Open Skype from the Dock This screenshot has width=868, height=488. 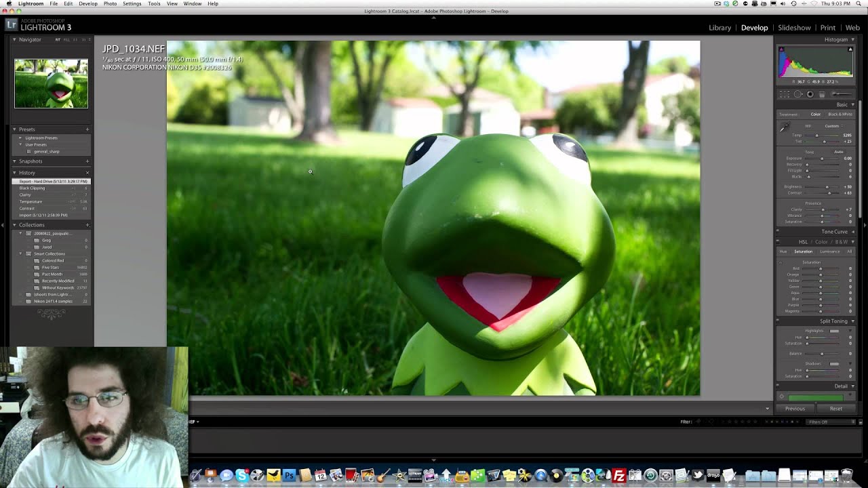pyautogui.click(x=241, y=476)
